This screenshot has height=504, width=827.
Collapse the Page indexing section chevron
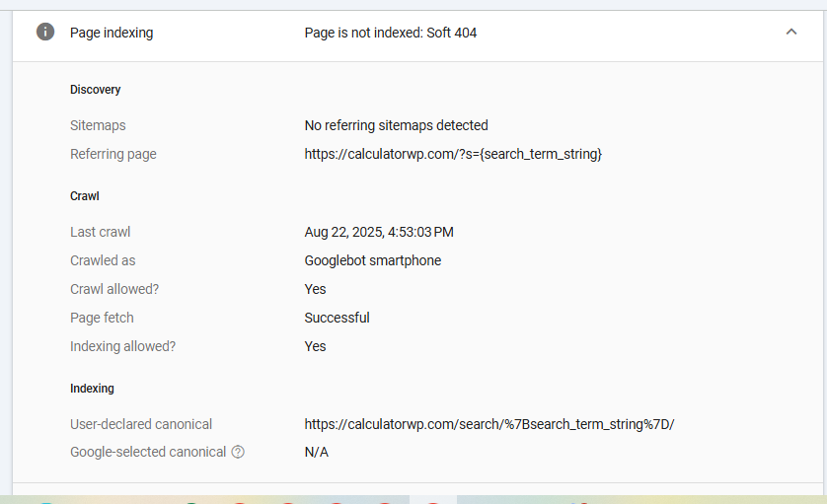pos(791,33)
